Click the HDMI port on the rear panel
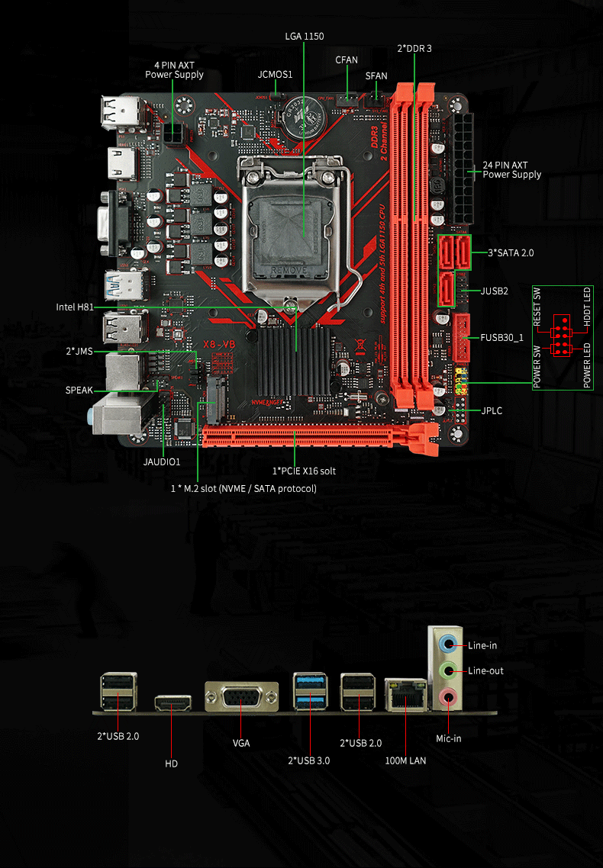 pyautogui.click(x=173, y=703)
